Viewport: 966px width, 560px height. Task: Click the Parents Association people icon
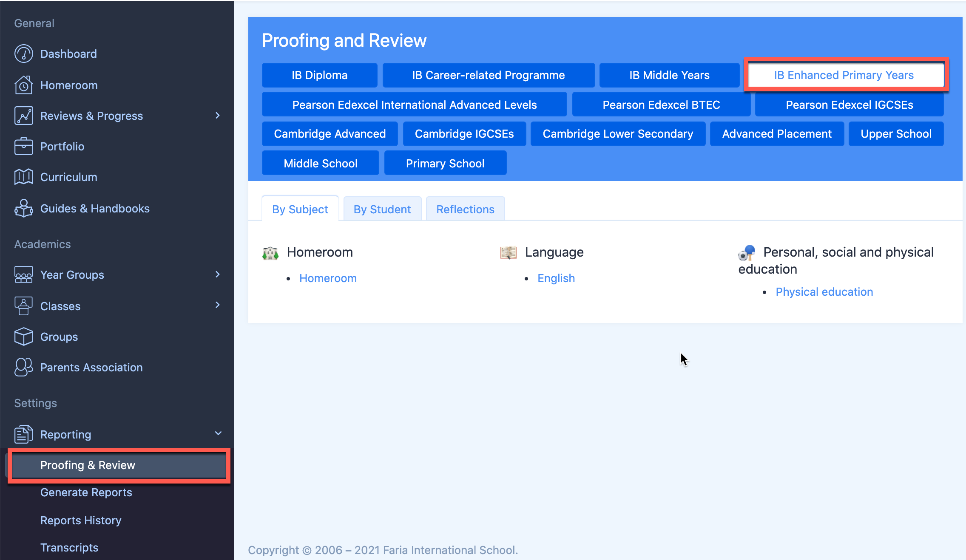click(x=23, y=367)
